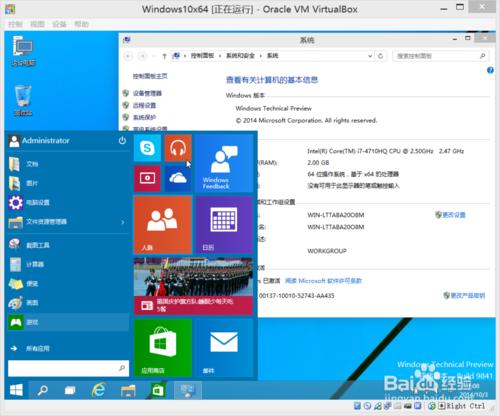Go forward in System window
Viewport: 500px width, 416px height.
click(142, 56)
